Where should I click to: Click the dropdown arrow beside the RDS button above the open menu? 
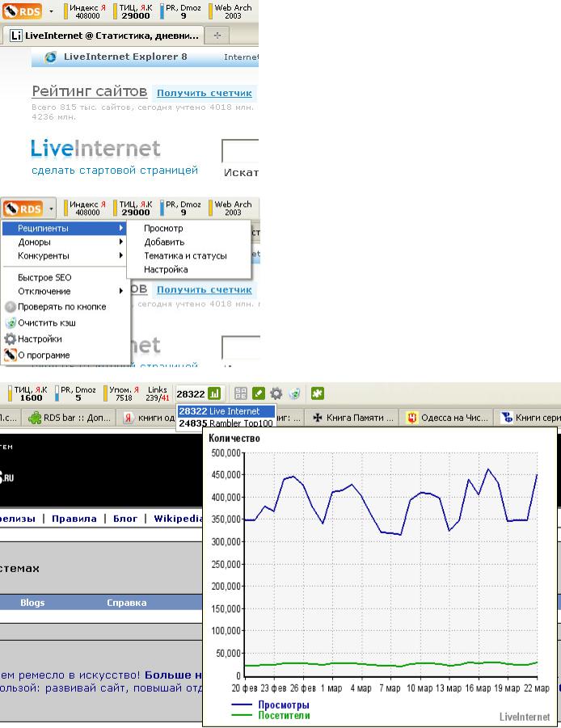(x=51, y=208)
